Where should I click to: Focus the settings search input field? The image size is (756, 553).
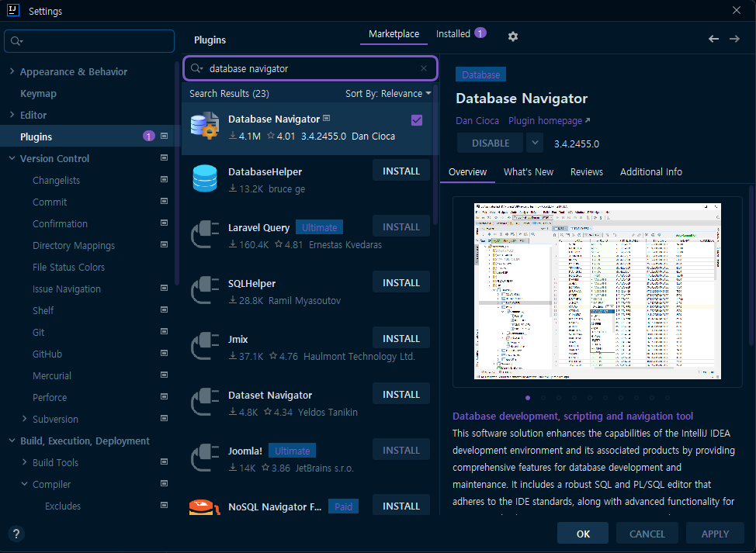pos(89,41)
